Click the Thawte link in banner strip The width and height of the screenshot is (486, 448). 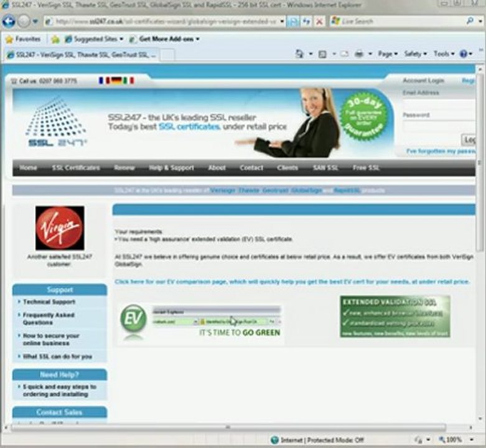point(249,190)
